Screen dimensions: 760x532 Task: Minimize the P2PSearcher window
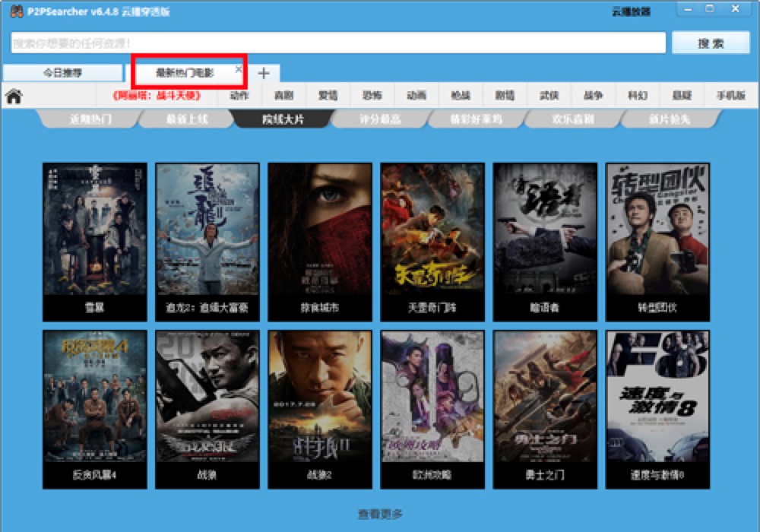click(x=688, y=8)
